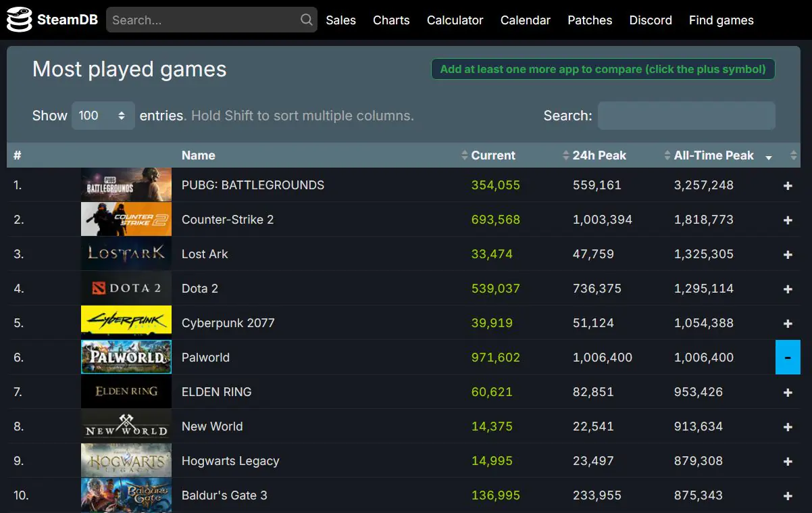812x513 pixels.
Task: Select PUBG all-time peak 3,257,248
Action: point(704,185)
